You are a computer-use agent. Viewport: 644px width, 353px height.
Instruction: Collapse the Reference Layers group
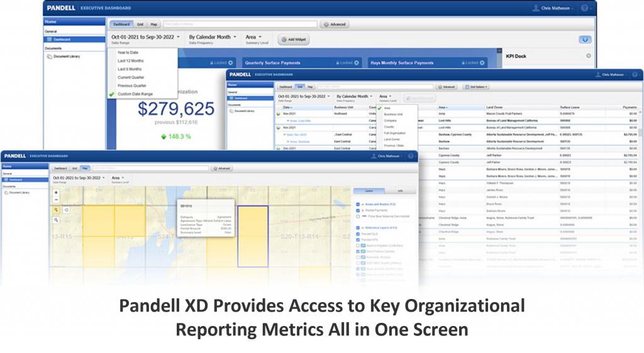pos(363,227)
